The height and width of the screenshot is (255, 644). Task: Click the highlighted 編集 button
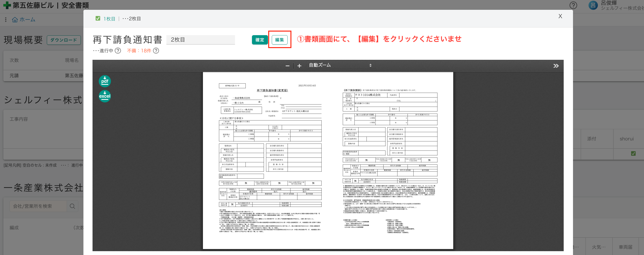pyautogui.click(x=279, y=39)
